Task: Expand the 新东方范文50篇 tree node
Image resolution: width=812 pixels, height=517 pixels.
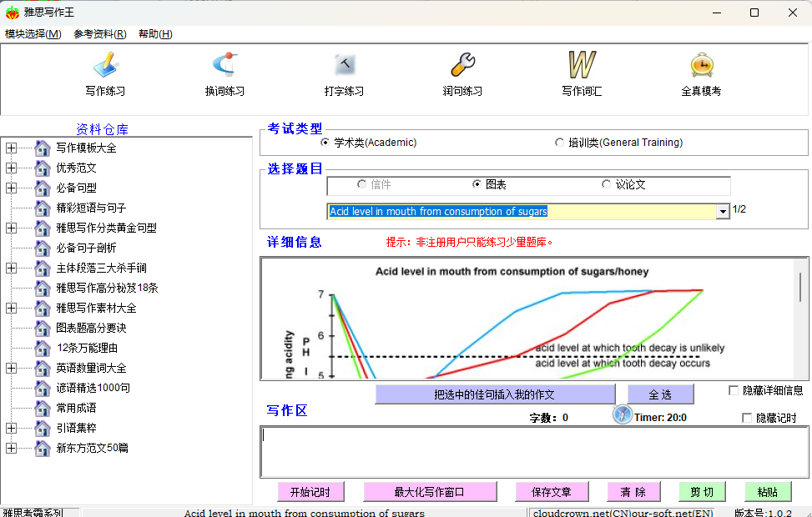Action: [x=11, y=448]
